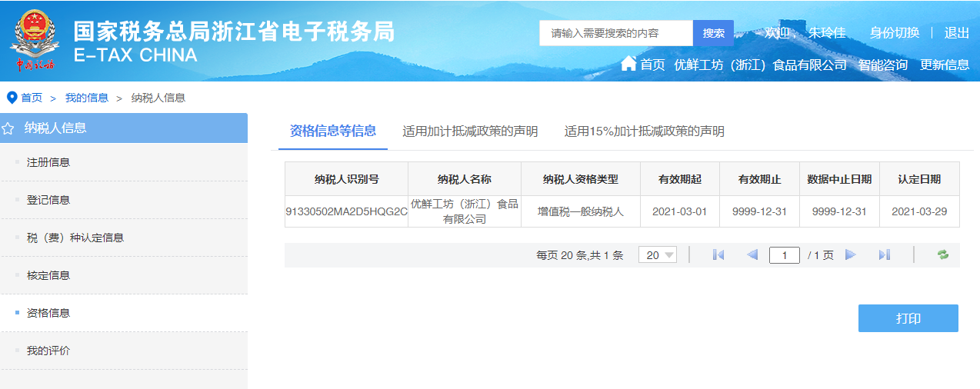The image size is (980, 389).
Task: Go to first page of table
Action: [718, 255]
